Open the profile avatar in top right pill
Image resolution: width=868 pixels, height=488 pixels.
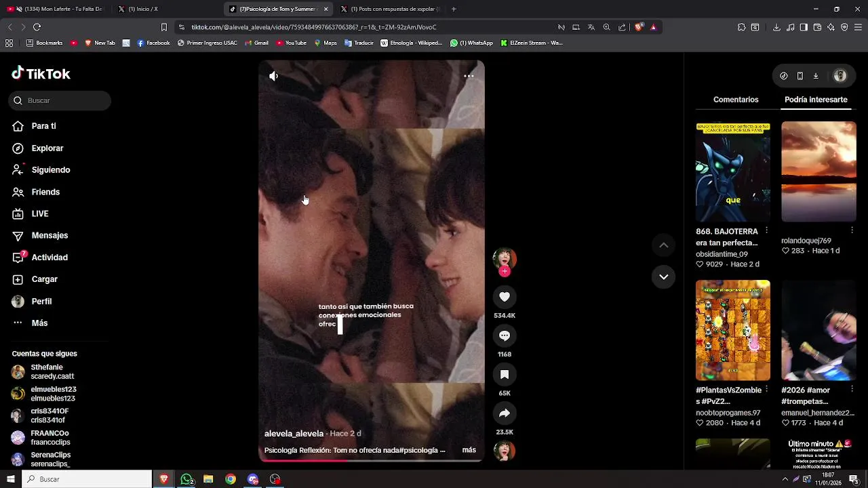[840, 76]
